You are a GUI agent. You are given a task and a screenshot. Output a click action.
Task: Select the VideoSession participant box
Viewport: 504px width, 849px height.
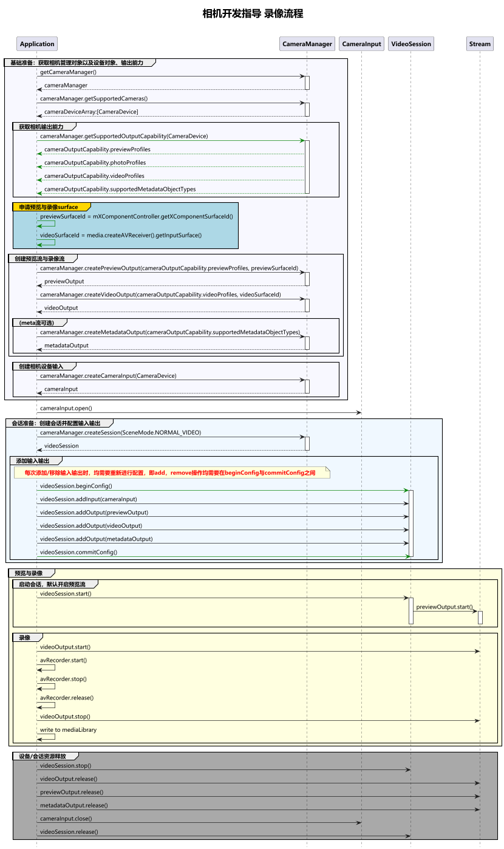point(411,44)
